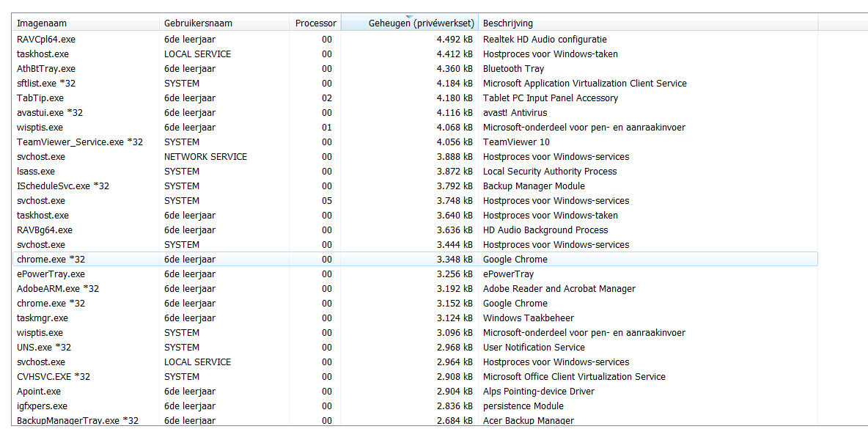868x429 pixels.
Task: Select AdobeARM.exe *32 process row
Action: (x=58, y=289)
